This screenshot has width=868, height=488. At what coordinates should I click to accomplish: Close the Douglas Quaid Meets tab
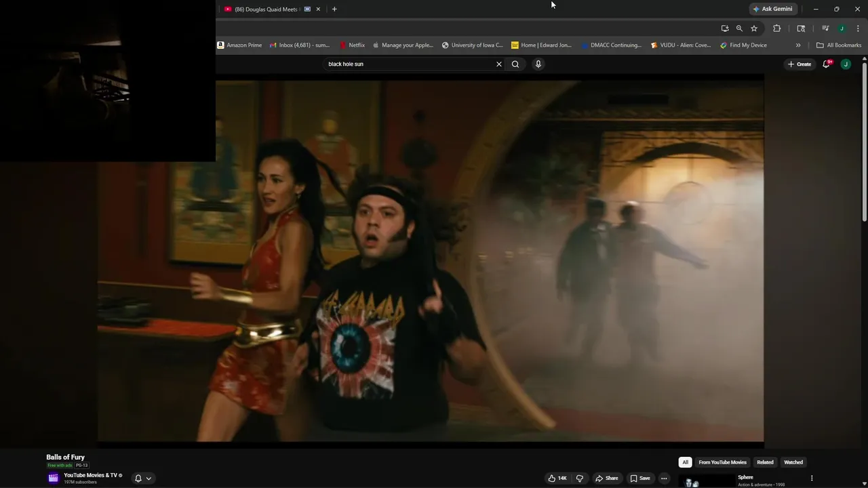click(318, 9)
